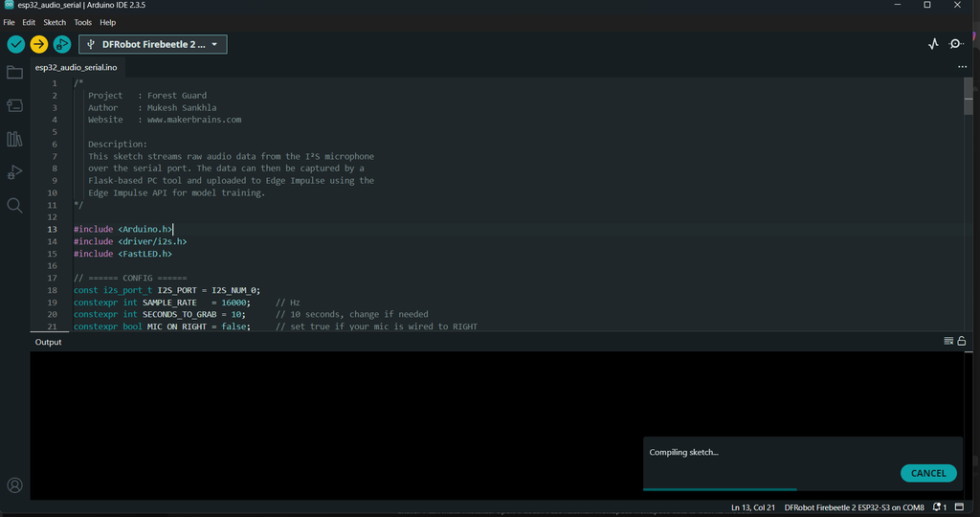
Task: Open the Library Manager sidebar icon
Action: coord(14,139)
